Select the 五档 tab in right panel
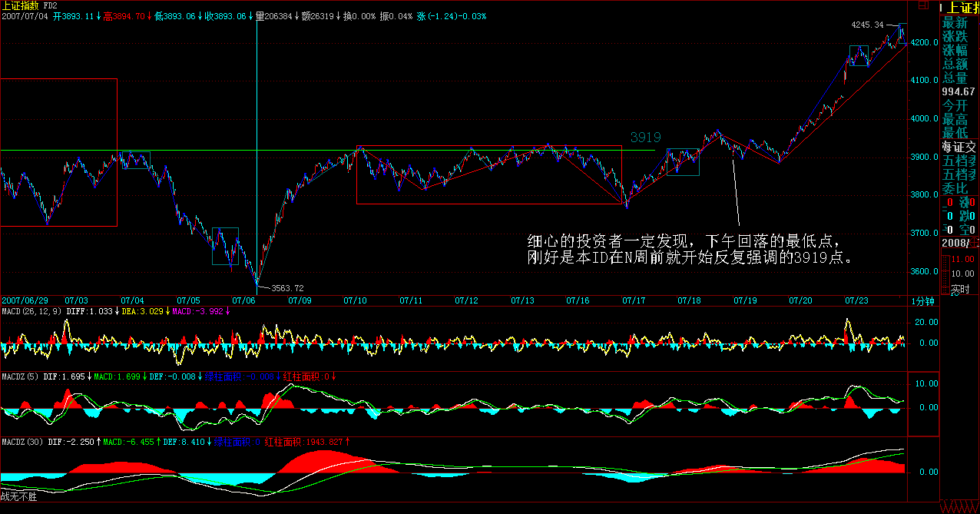 (x=960, y=161)
